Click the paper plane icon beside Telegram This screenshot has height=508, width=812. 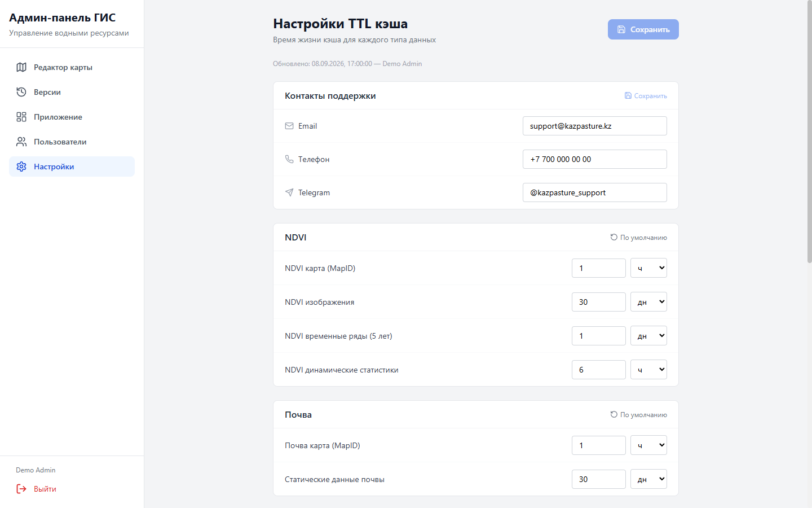[289, 192]
